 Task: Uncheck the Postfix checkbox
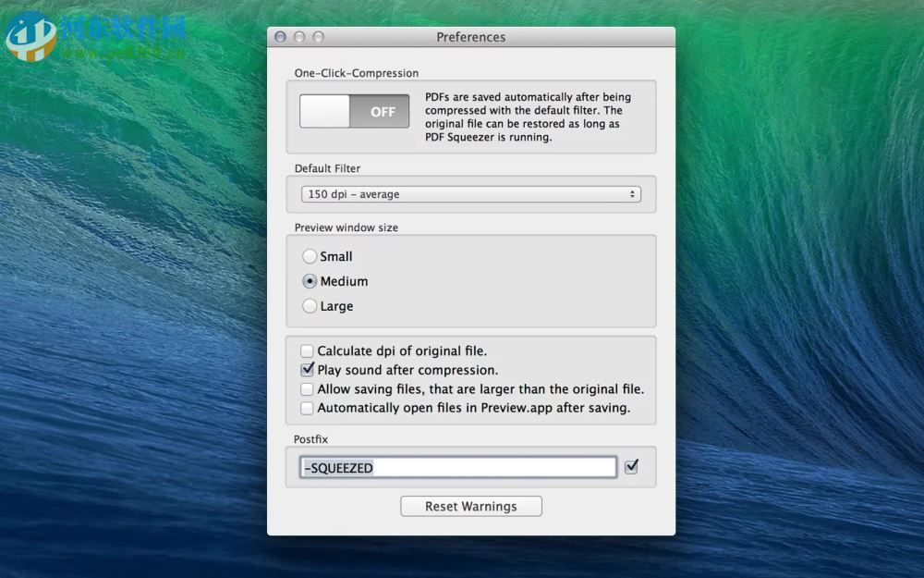[x=631, y=467]
